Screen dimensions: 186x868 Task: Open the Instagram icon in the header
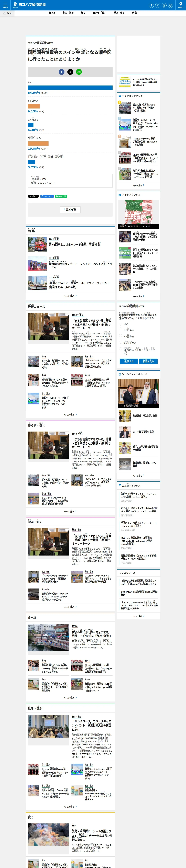pyautogui.click(x=164, y=5)
